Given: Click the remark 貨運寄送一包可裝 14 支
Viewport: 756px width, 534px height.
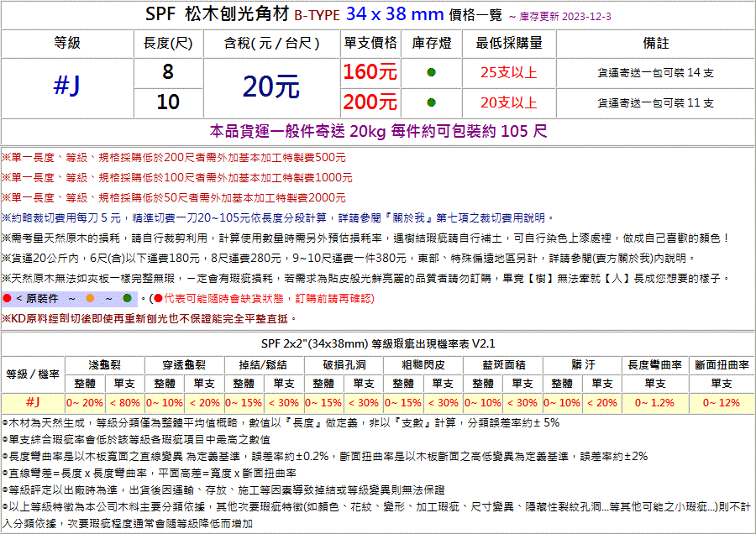Looking at the screenshot, I should pyautogui.click(x=656, y=73).
